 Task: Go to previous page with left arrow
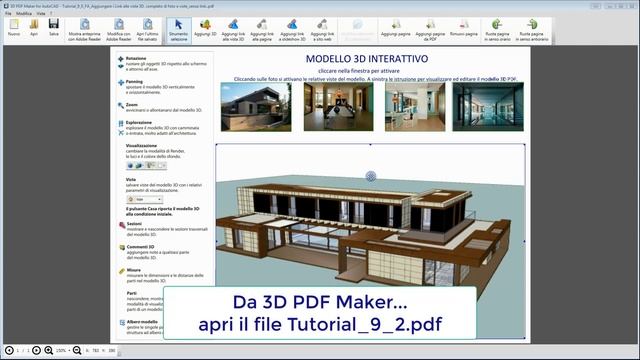(9, 350)
